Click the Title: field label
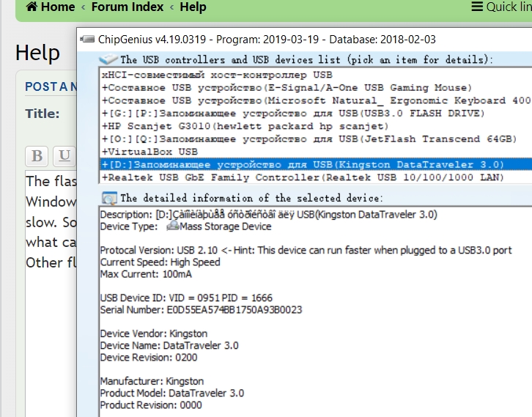 click(x=43, y=114)
